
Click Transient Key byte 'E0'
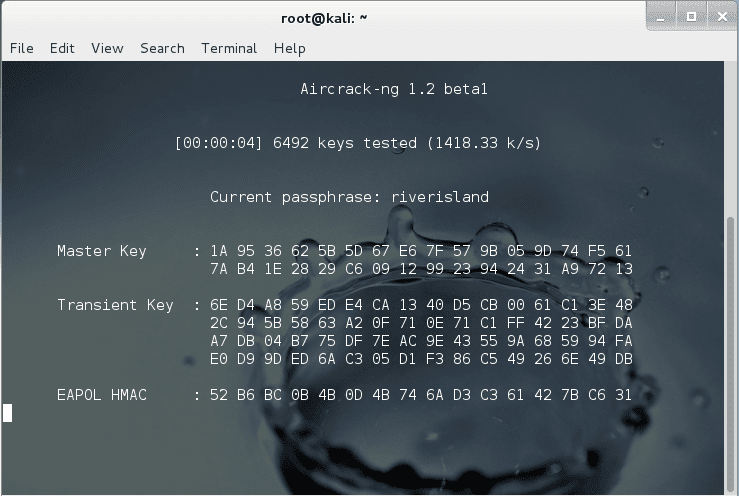click(219, 359)
